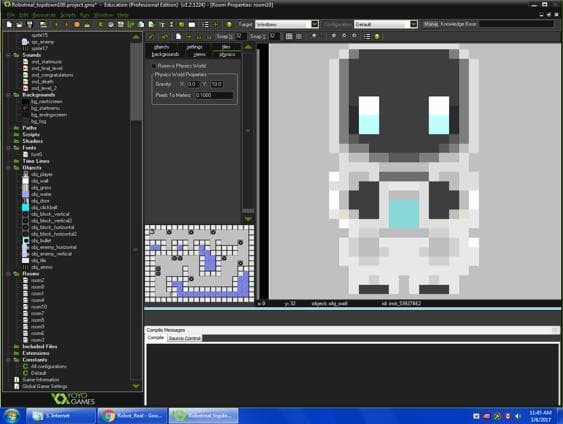Select obj_bullet in the Objects tree

coord(41,241)
